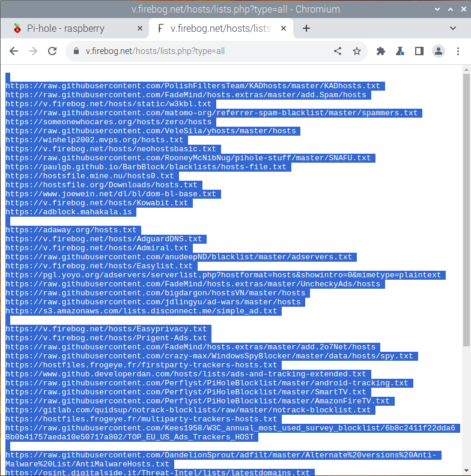Switch to Pi-hole - raspberry tab
Screen dimensions: 471x476
click(74, 28)
